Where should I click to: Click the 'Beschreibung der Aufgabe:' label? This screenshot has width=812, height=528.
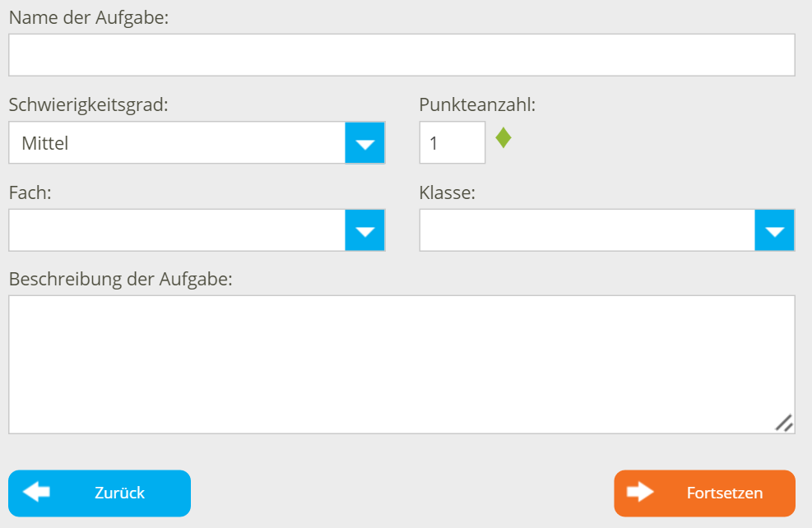121,279
